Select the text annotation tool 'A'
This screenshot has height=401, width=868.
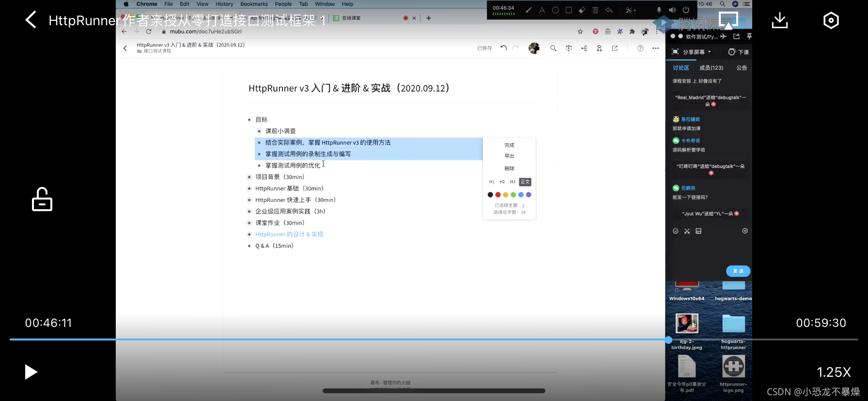pyautogui.click(x=542, y=10)
